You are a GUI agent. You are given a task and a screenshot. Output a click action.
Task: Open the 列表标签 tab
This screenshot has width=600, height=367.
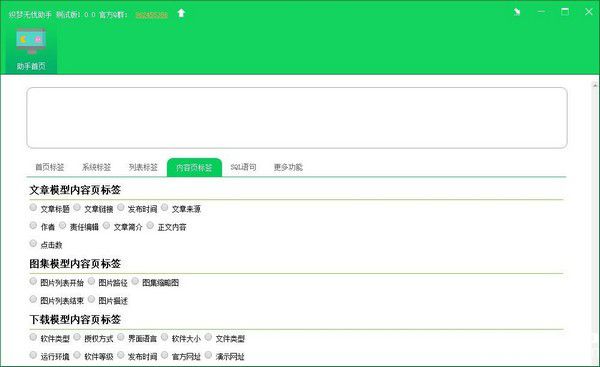pyautogui.click(x=143, y=167)
